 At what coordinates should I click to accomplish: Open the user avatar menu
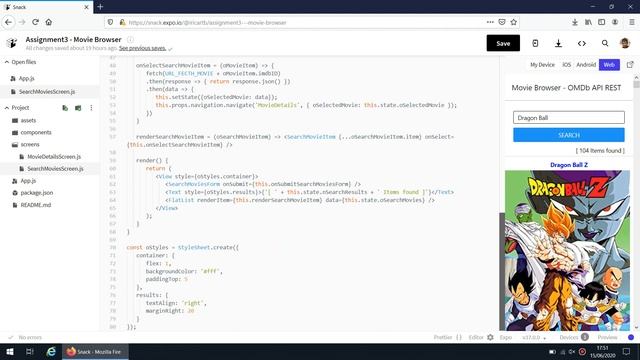pos(624,43)
